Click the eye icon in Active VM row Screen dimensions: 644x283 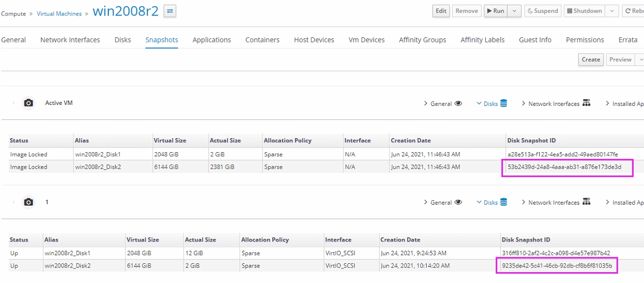[x=458, y=103]
